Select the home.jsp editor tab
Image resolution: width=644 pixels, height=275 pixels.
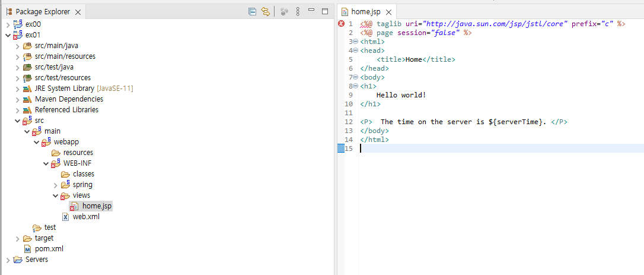click(x=366, y=12)
